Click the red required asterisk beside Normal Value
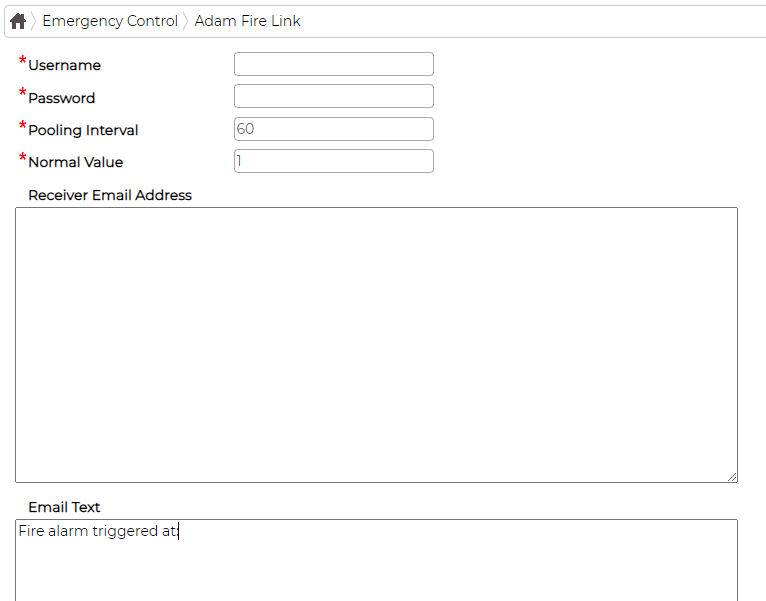 (22, 158)
